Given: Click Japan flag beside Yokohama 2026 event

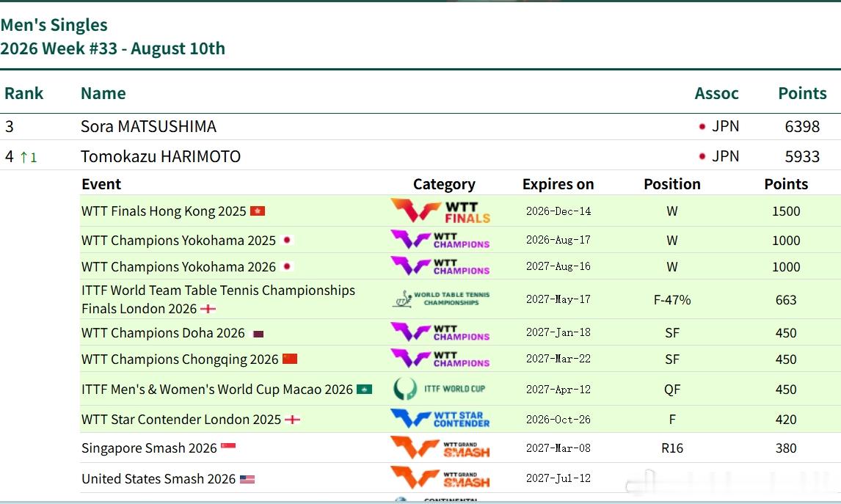Looking at the screenshot, I should (x=287, y=266).
